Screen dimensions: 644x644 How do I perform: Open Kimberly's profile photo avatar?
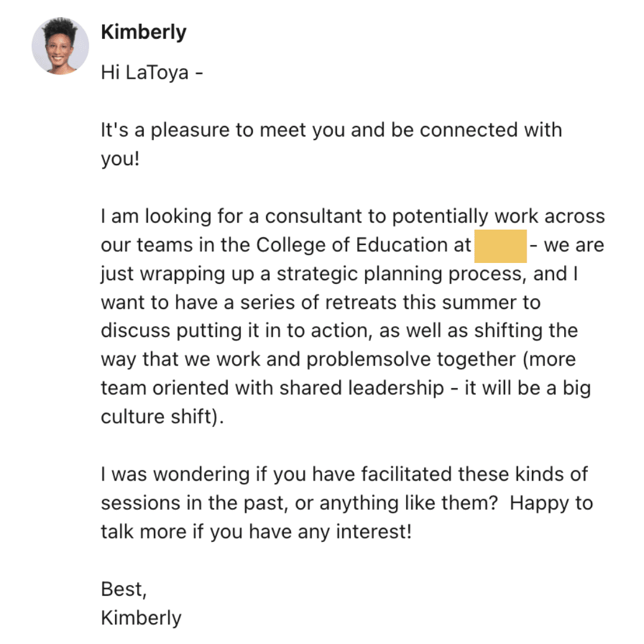tap(60, 46)
